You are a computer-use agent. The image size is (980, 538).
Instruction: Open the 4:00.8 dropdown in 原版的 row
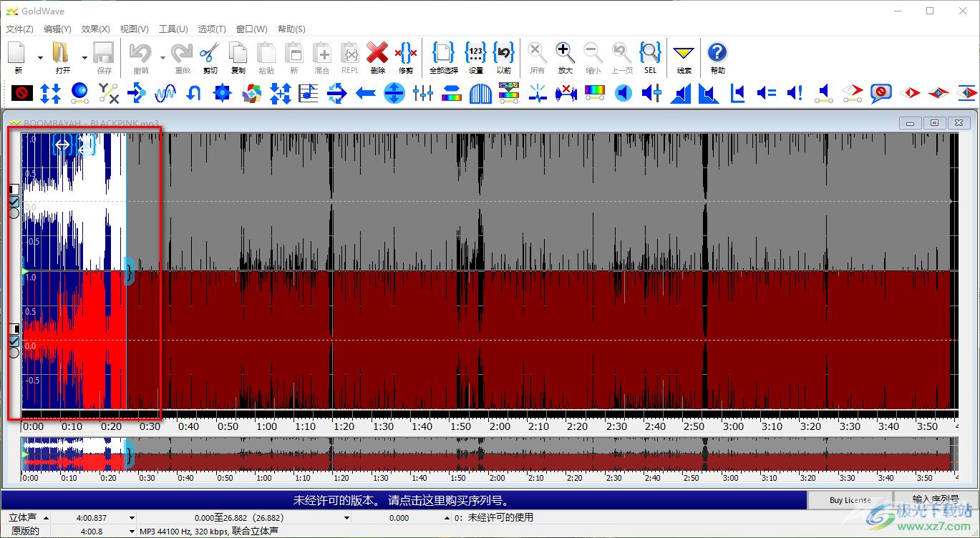(132, 531)
